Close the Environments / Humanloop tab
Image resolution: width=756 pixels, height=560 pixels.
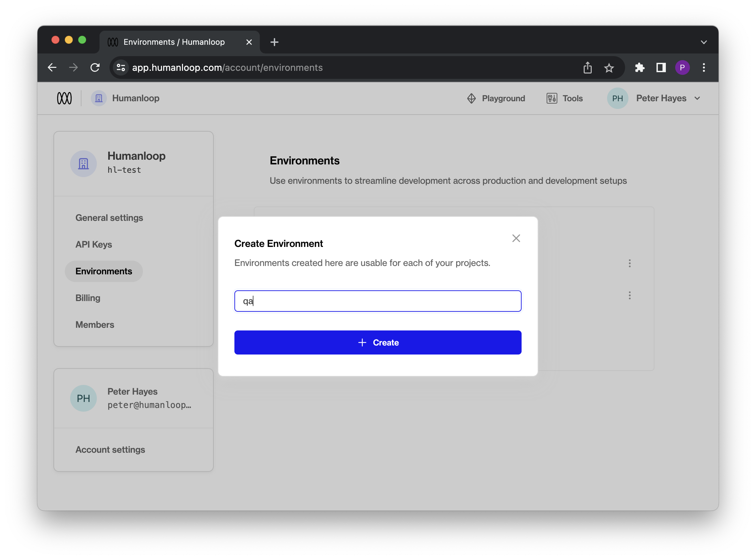pos(249,42)
